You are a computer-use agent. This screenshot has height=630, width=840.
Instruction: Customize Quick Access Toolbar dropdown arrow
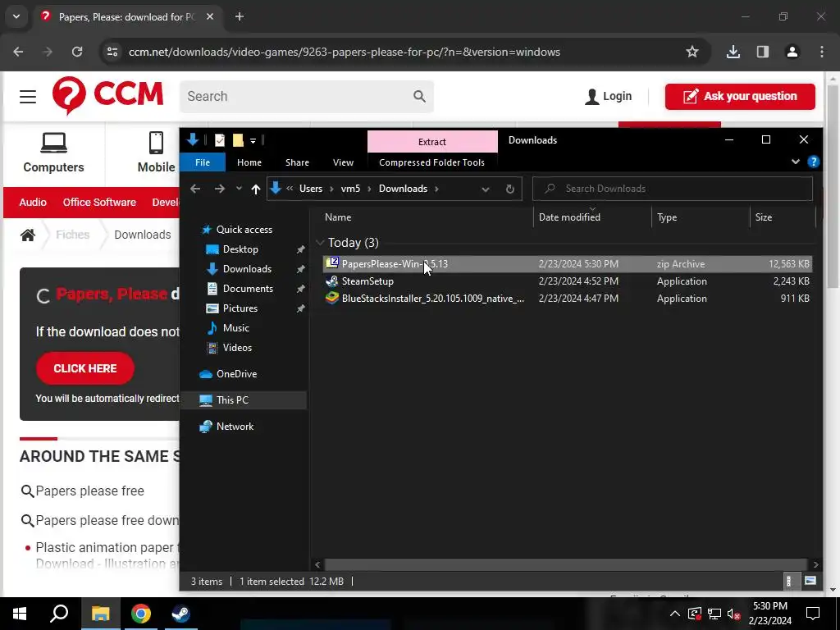[253, 141]
